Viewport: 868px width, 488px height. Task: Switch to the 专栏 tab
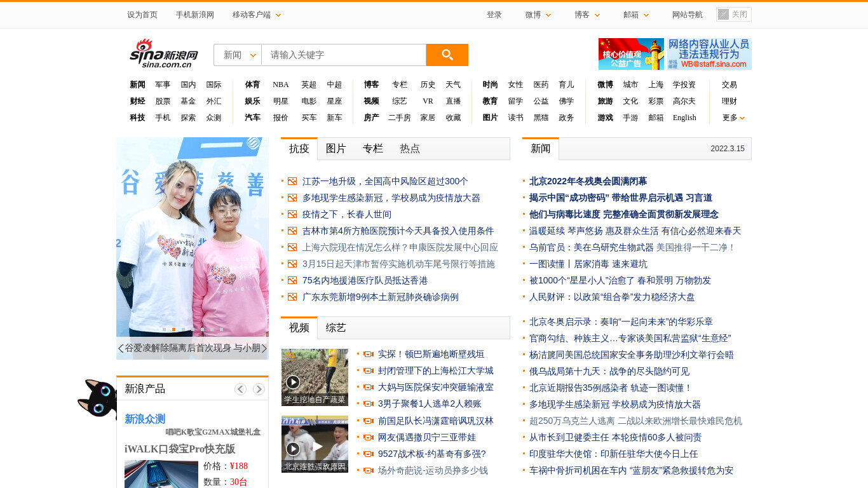click(373, 149)
